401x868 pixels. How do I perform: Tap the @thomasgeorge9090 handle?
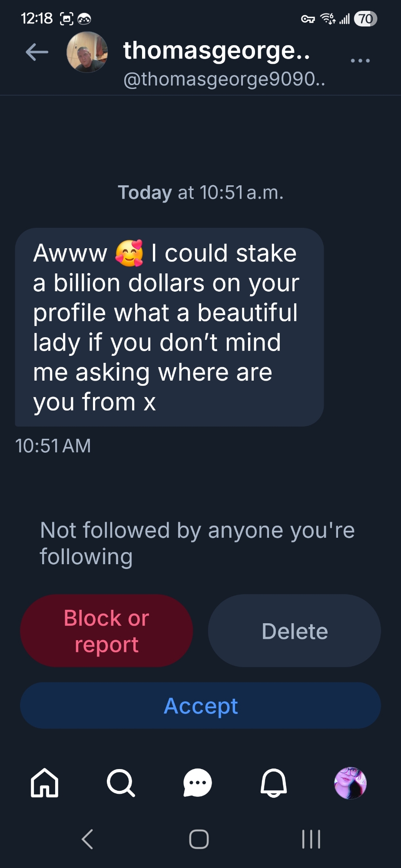click(x=224, y=79)
